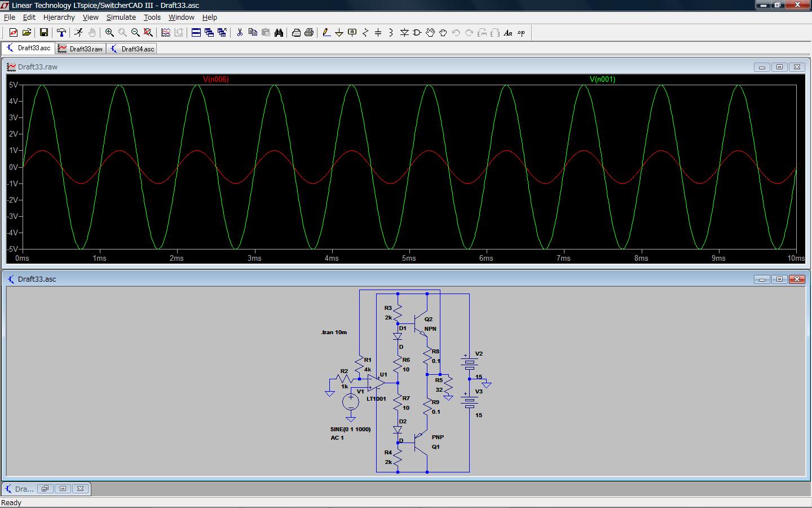Click the Tile windows horizontally icon

(x=196, y=33)
